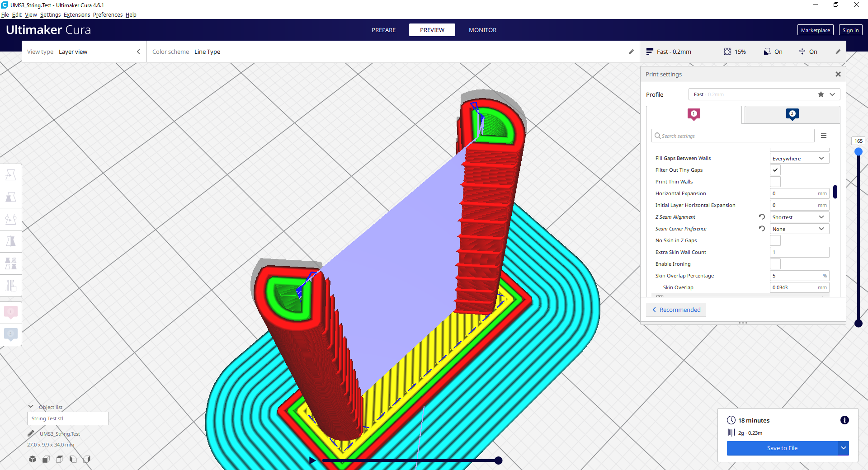Open Seam Corner Preference dropdown
Image resolution: width=868 pixels, height=470 pixels.
tap(799, 229)
